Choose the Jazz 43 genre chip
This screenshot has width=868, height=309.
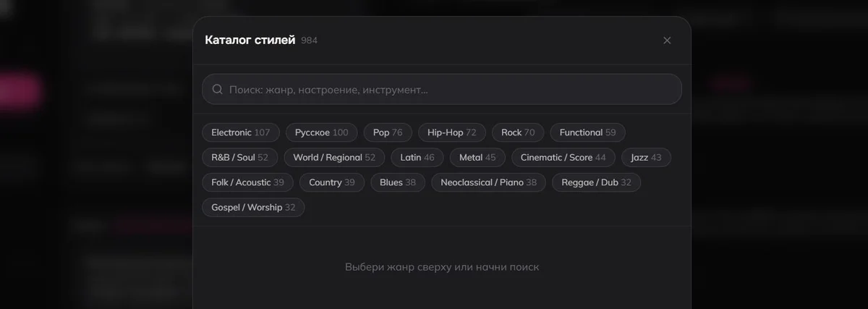click(x=646, y=158)
